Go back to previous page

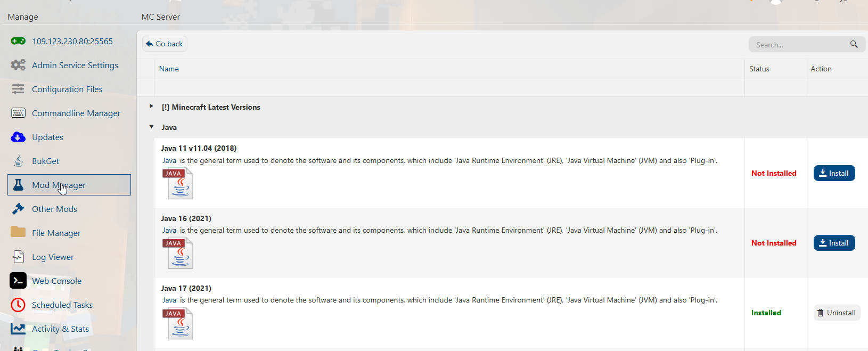pyautogui.click(x=165, y=44)
